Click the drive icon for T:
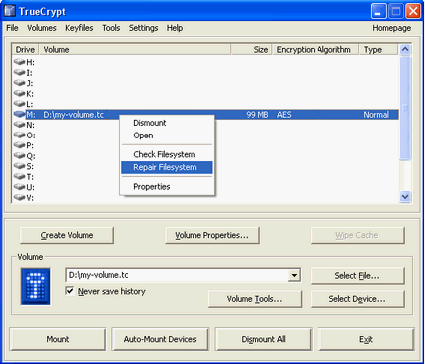Image resolution: width=425 pixels, height=364 pixels. click(x=20, y=176)
